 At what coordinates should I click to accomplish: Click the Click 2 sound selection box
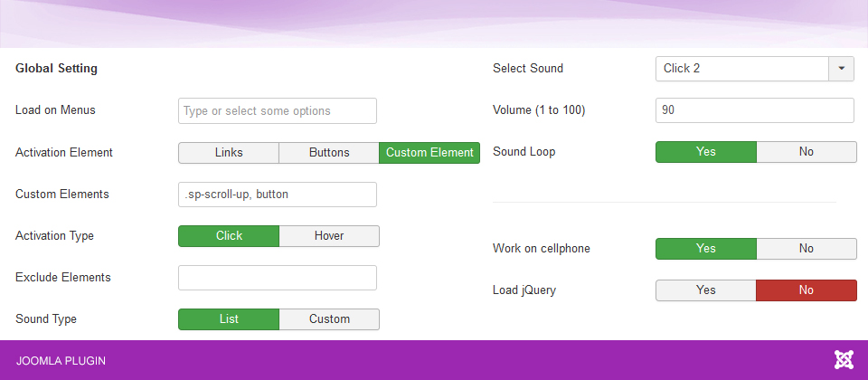coord(742,69)
